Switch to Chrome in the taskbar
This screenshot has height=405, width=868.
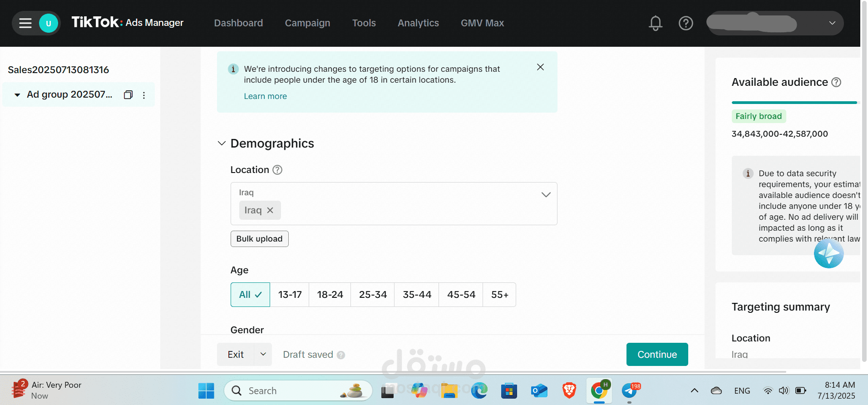point(599,390)
